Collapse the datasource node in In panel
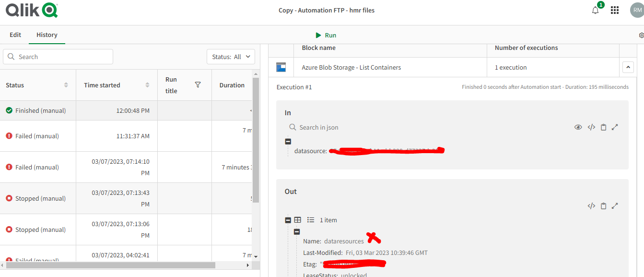 tap(288, 141)
